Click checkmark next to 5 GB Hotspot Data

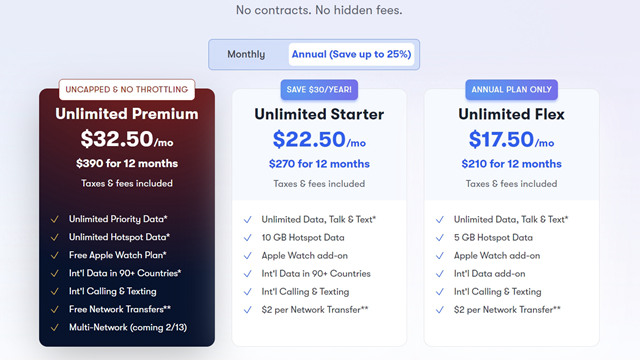pos(440,238)
